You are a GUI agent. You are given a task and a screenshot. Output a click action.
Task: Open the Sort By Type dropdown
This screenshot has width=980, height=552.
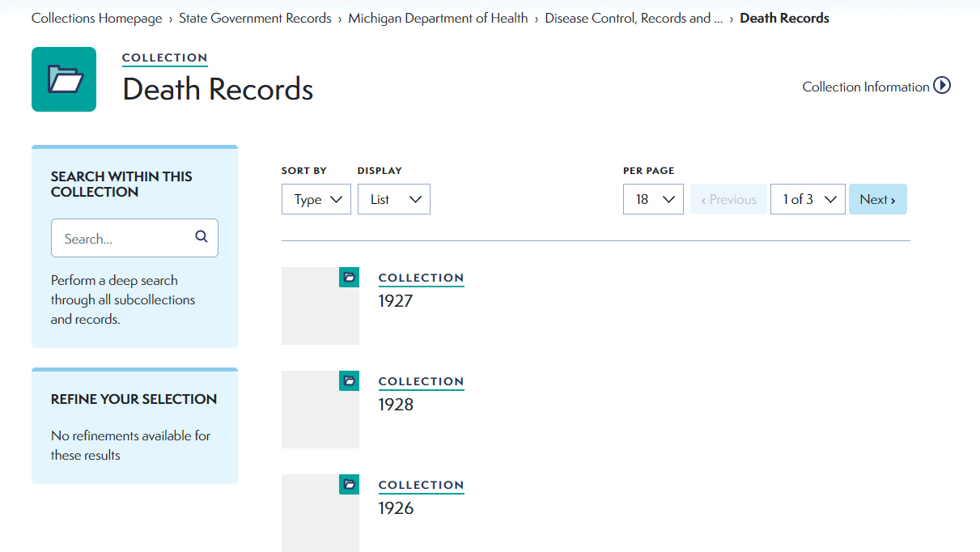point(316,198)
